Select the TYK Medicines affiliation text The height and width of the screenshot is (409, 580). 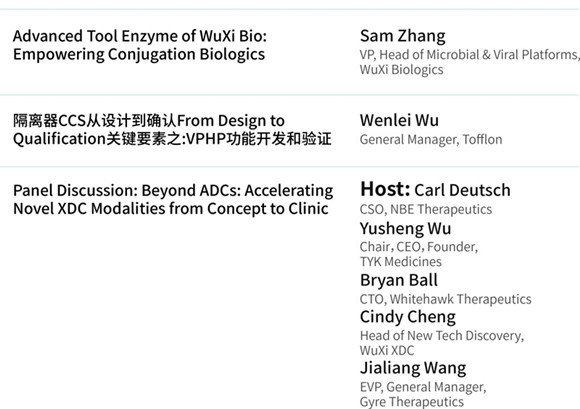401,261
